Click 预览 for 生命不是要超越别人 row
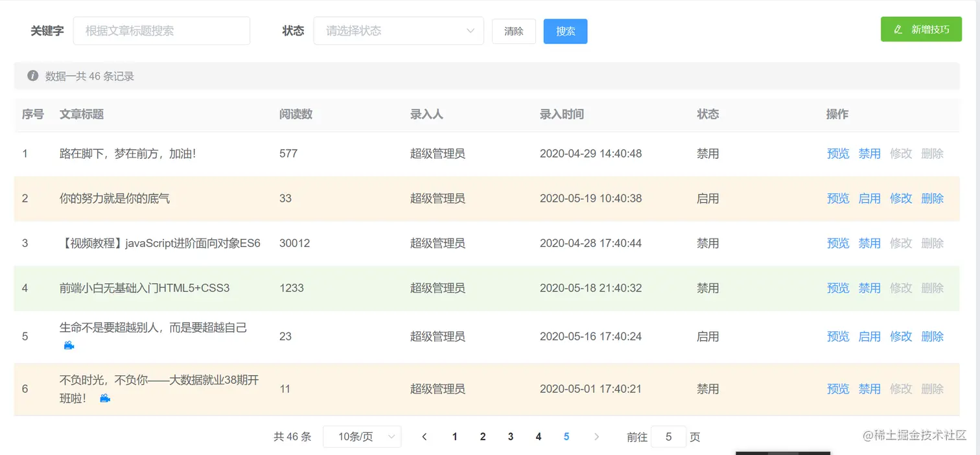This screenshot has width=980, height=455. pyautogui.click(x=838, y=336)
